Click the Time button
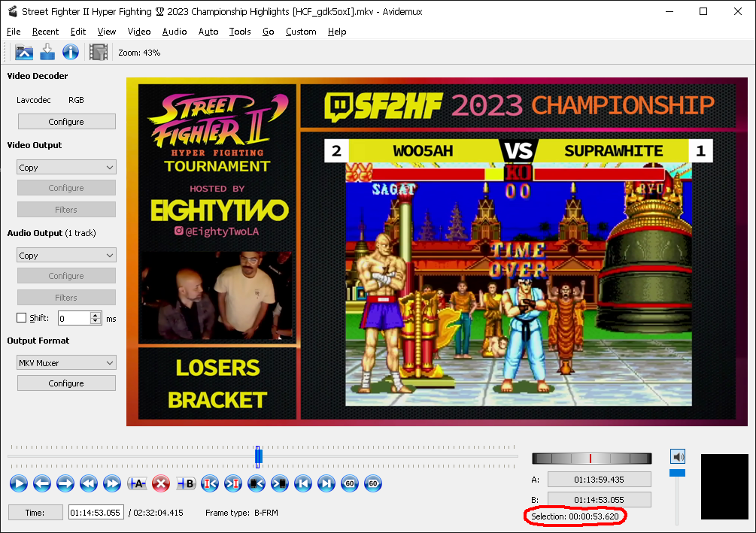 35,512
